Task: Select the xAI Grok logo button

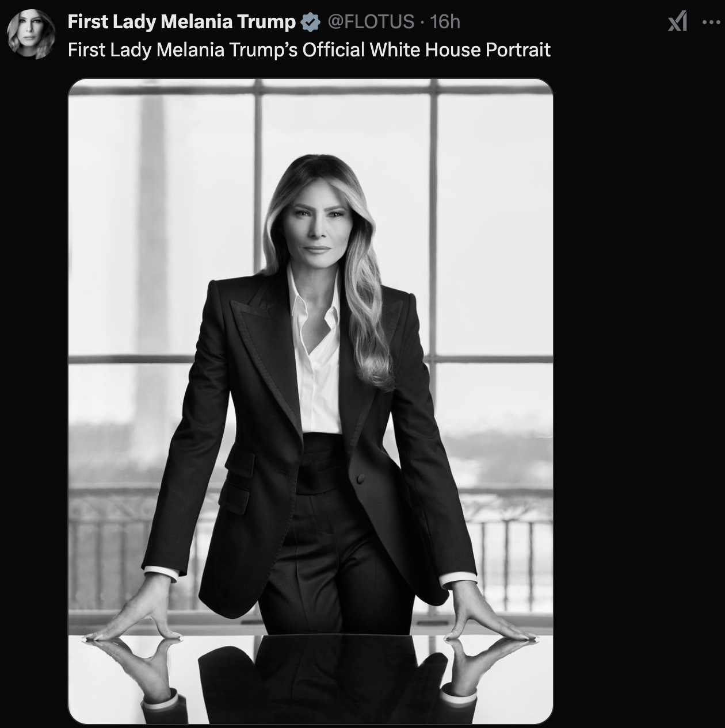Action: [677, 22]
